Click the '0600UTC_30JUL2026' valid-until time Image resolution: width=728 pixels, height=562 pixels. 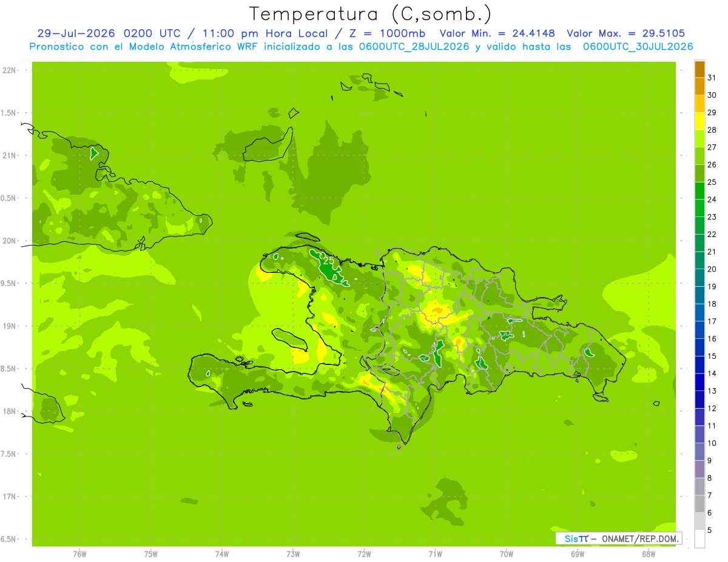pyautogui.click(x=638, y=46)
